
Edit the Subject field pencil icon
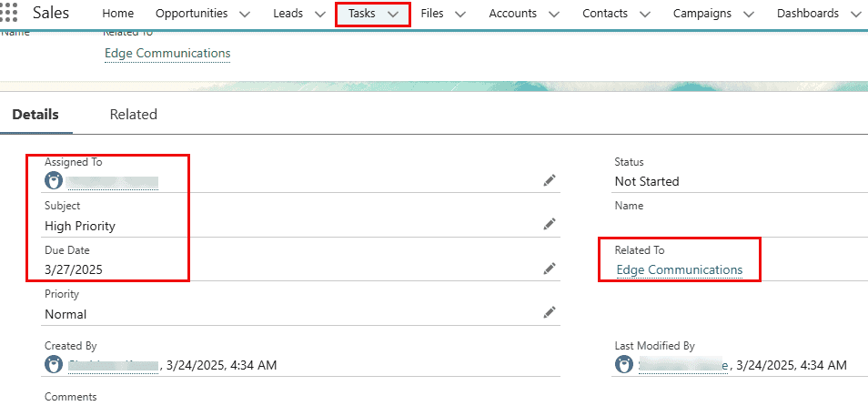(x=550, y=224)
